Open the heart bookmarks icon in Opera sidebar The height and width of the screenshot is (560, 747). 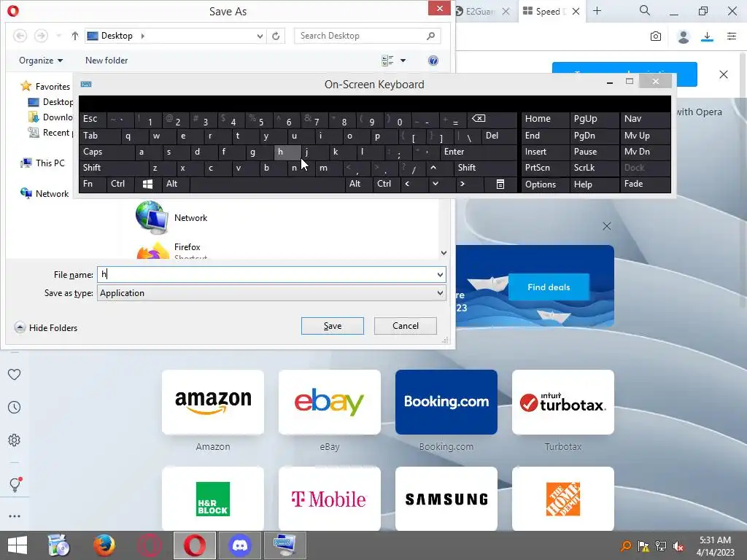15,375
